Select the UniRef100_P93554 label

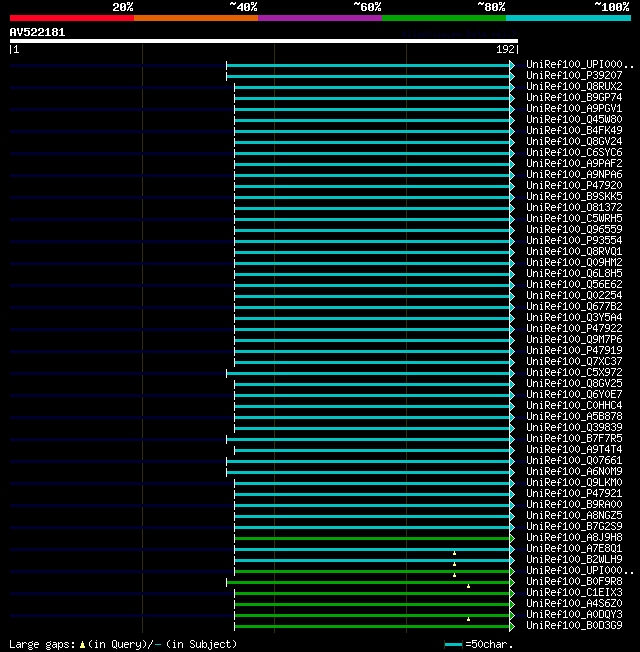click(574, 240)
